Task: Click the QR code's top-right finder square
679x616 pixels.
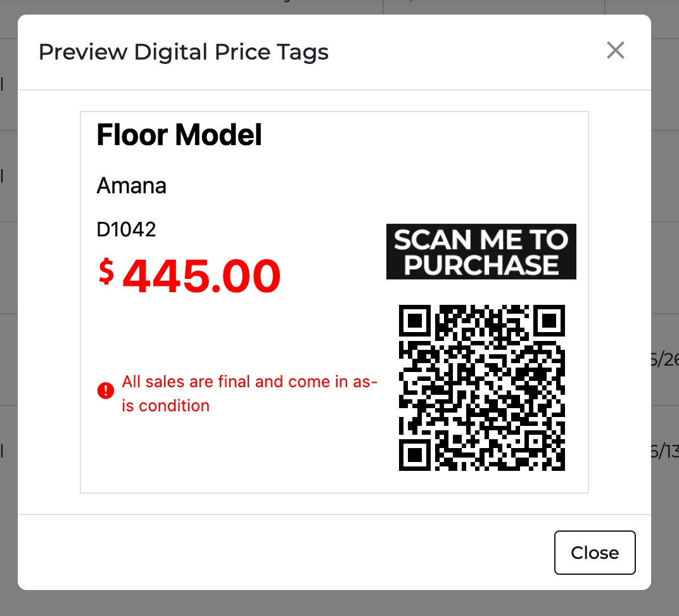Action: click(x=549, y=321)
